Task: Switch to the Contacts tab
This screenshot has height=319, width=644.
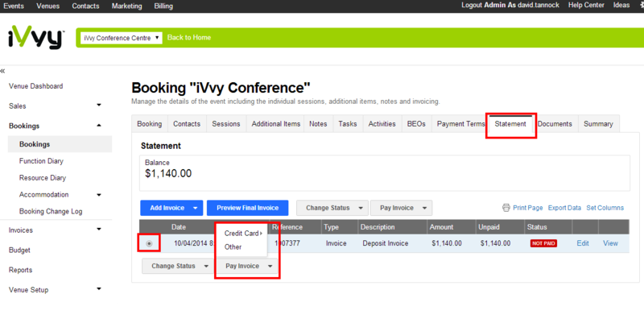Action: pos(187,124)
